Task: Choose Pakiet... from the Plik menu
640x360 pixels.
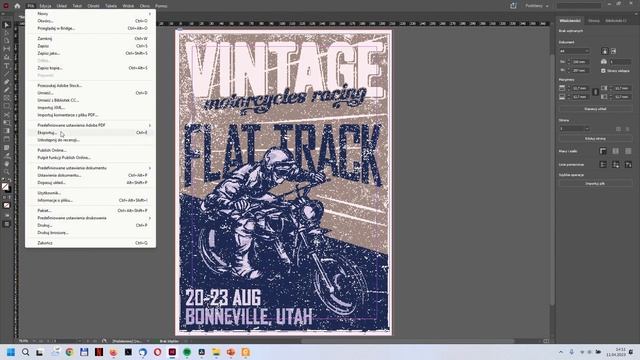Action: [90, 211]
